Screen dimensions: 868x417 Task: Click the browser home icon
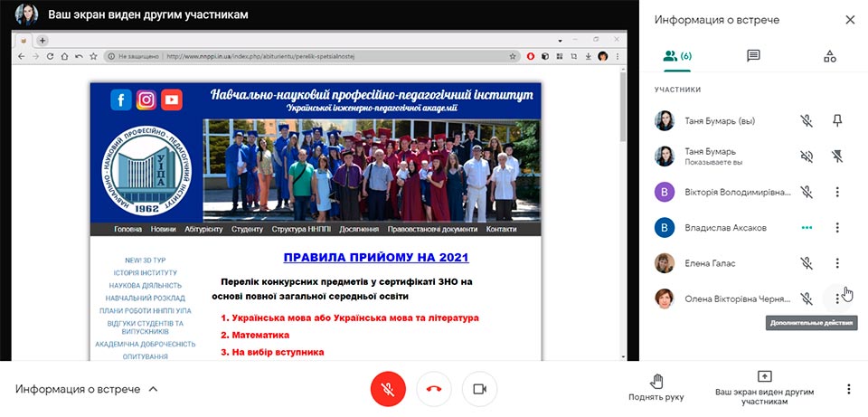[64, 56]
